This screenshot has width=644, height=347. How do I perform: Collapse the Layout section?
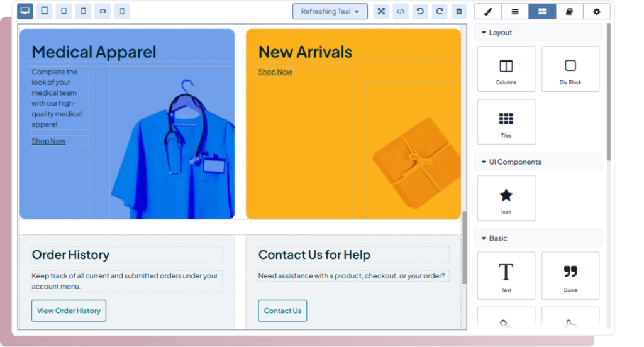484,33
